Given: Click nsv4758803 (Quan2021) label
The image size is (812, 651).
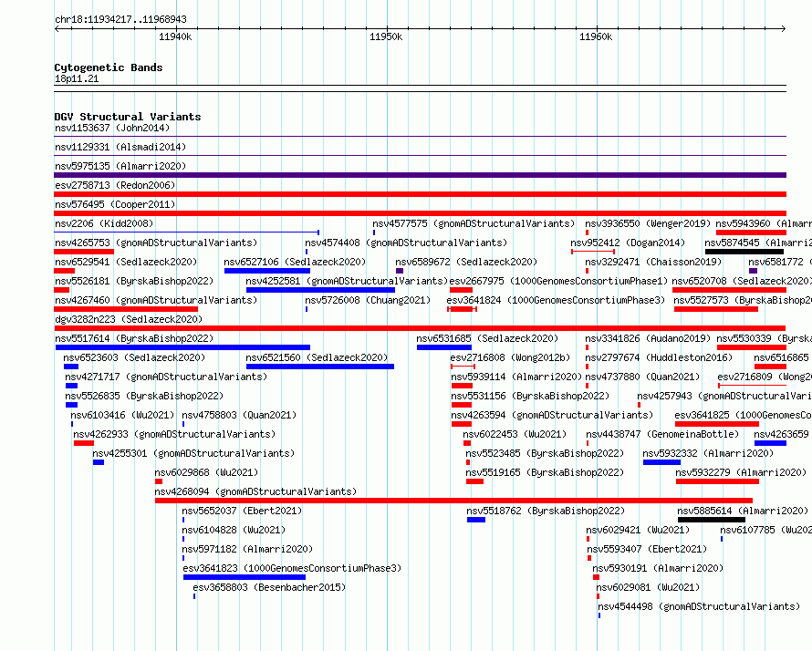Looking at the screenshot, I should (239, 415).
